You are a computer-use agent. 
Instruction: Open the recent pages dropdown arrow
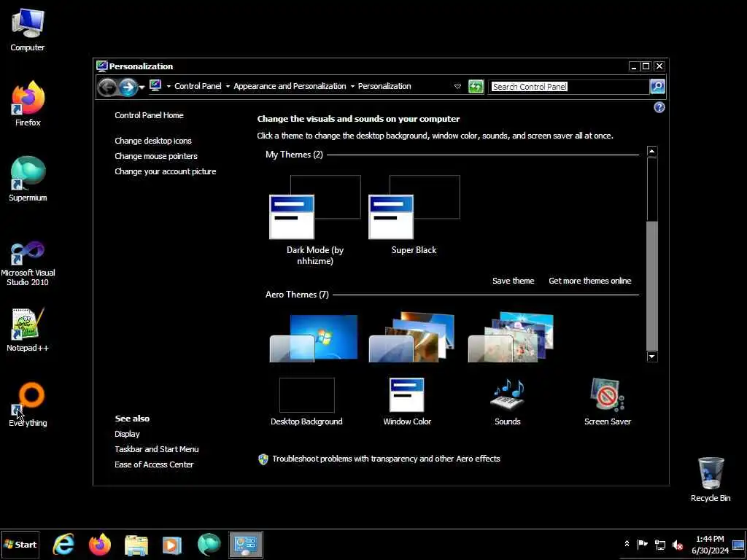point(142,87)
